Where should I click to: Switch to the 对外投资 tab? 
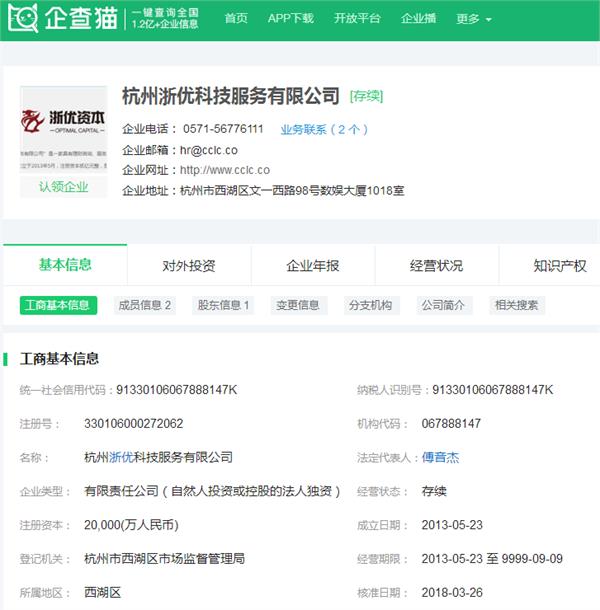(189, 266)
